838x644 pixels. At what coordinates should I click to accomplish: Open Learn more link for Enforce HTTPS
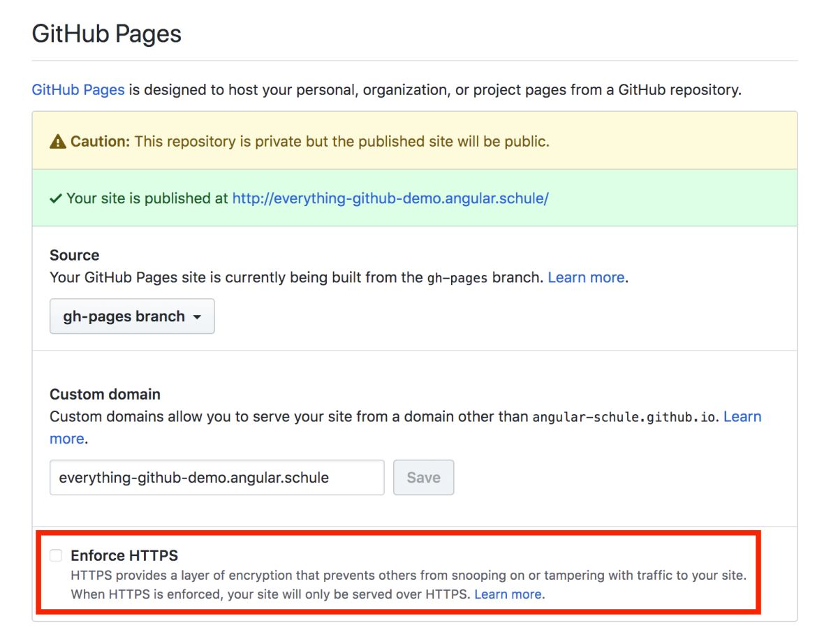click(x=508, y=594)
